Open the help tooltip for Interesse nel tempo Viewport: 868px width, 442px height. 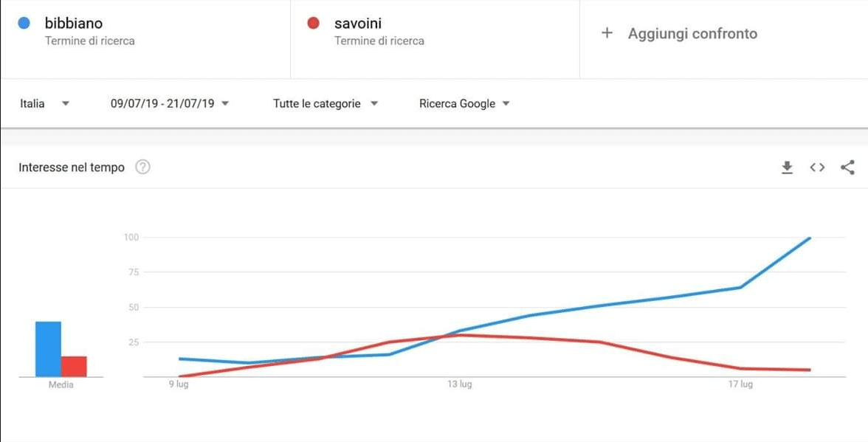tap(142, 167)
